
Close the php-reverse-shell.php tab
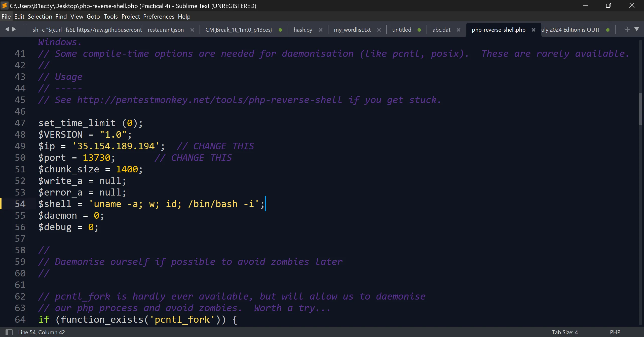pos(533,30)
